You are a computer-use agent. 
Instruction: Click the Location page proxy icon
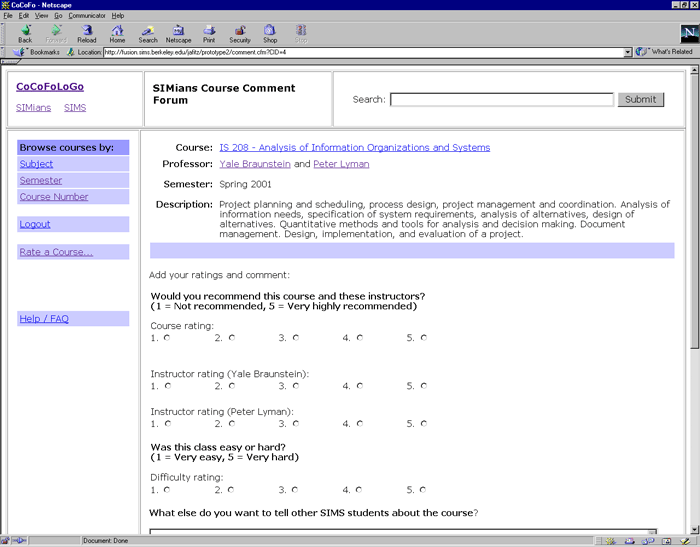71,52
